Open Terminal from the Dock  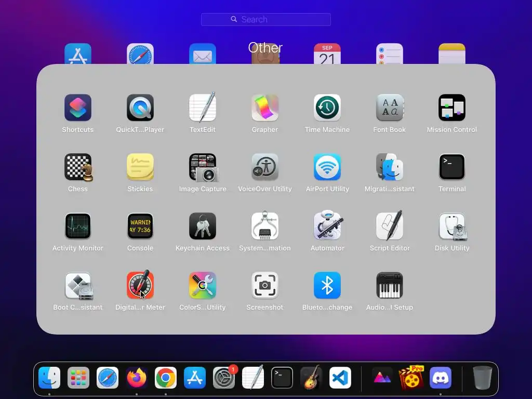pos(282,378)
